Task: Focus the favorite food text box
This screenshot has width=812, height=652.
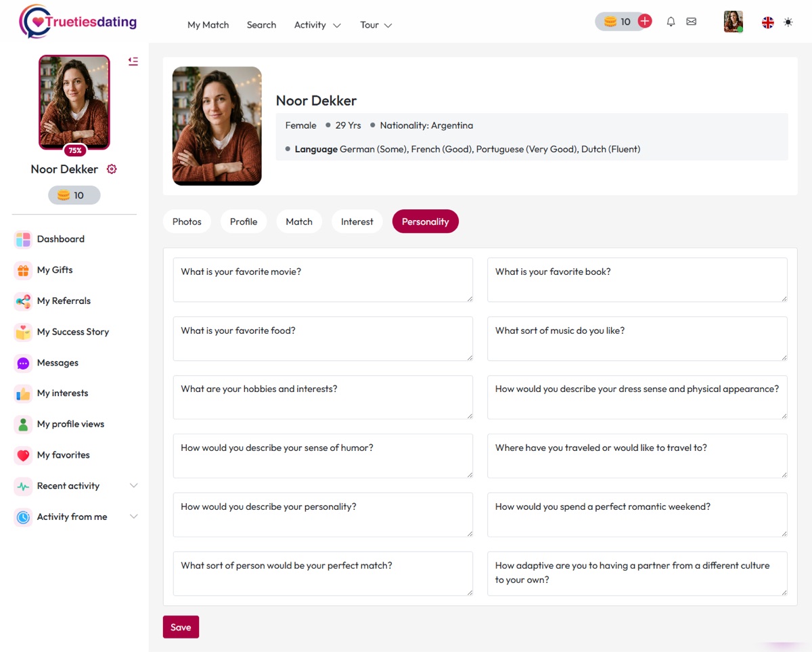Action: 323,339
